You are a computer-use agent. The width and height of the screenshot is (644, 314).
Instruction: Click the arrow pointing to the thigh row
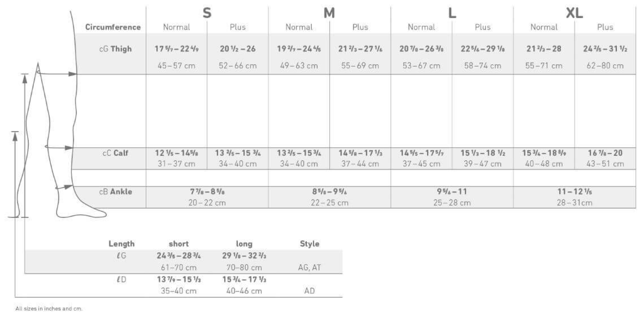tap(58, 74)
